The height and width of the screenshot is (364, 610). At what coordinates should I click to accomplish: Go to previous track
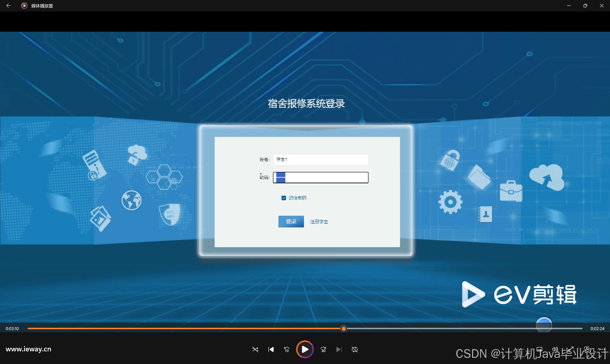tap(271, 349)
